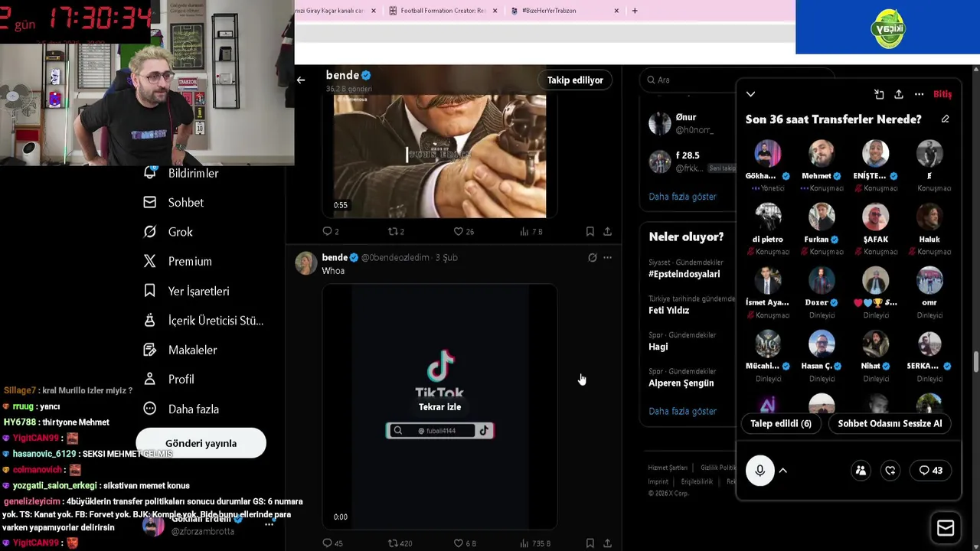Like the Whoa post with 6 B likes
The image size is (980, 551).
(x=465, y=543)
